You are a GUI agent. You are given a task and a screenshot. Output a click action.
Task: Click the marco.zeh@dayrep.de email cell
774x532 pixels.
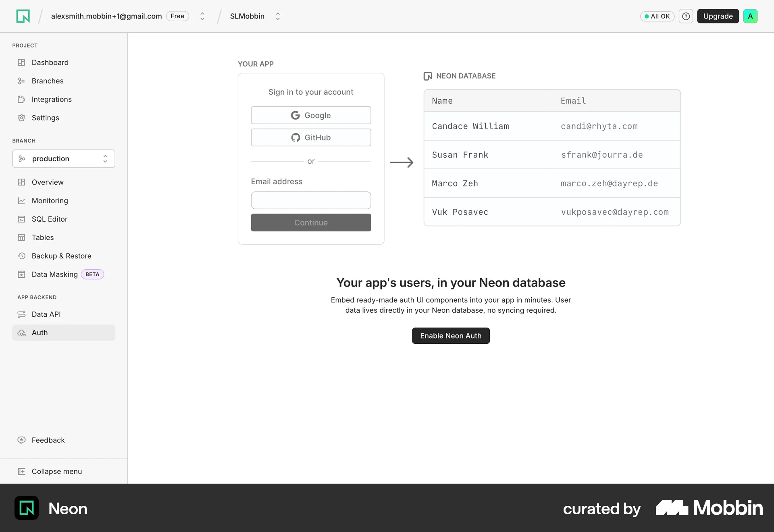[x=609, y=184]
